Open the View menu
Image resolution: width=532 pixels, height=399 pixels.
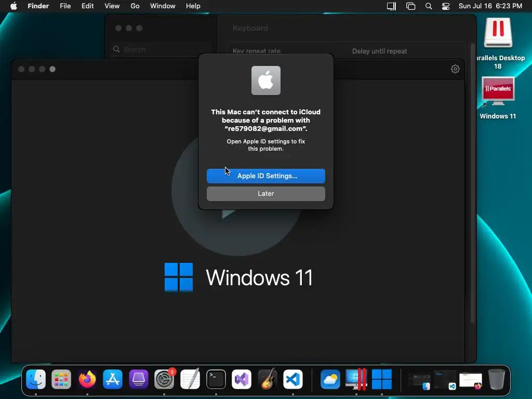coord(112,6)
